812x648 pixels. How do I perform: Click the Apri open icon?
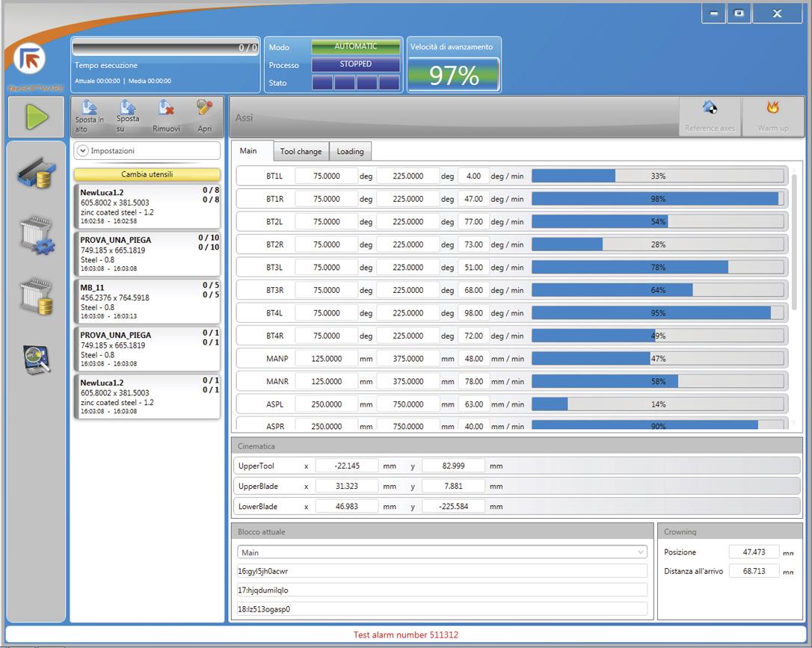click(204, 108)
